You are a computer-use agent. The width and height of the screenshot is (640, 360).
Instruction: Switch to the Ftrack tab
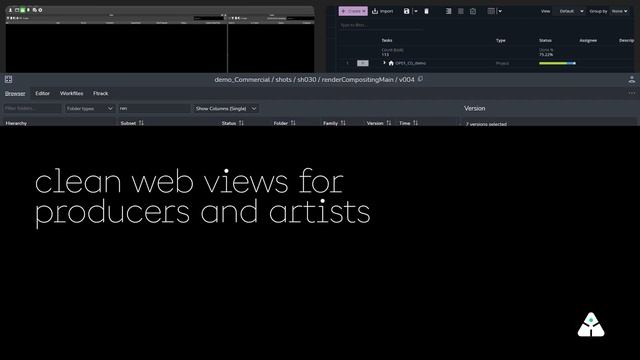pyautogui.click(x=100, y=93)
